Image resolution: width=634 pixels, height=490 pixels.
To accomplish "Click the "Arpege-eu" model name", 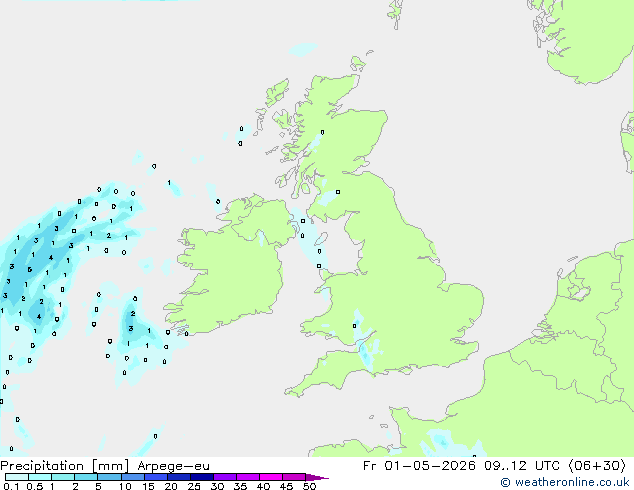I will point(173,466).
